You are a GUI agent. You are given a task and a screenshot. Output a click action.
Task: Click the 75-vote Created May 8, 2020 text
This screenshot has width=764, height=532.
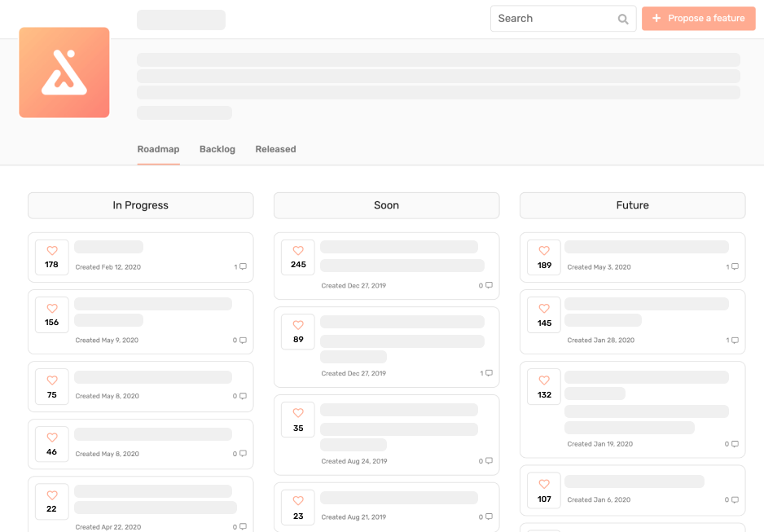click(x=108, y=396)
